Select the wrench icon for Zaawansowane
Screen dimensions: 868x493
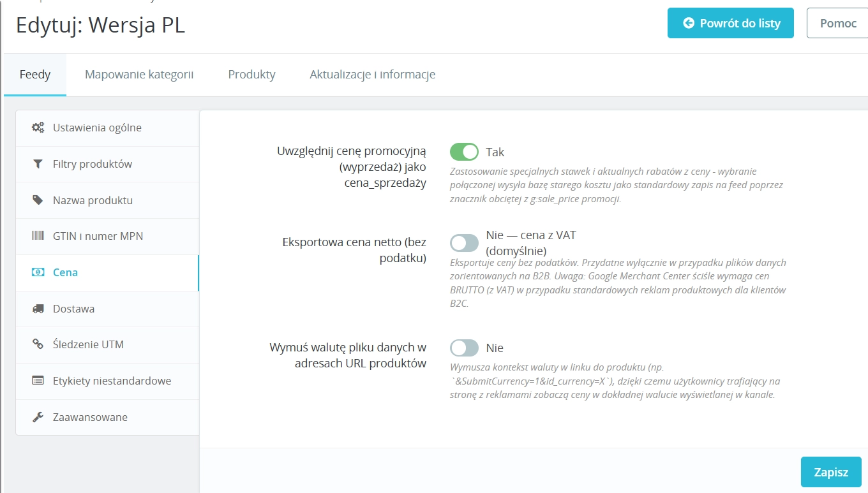[37, 417]
